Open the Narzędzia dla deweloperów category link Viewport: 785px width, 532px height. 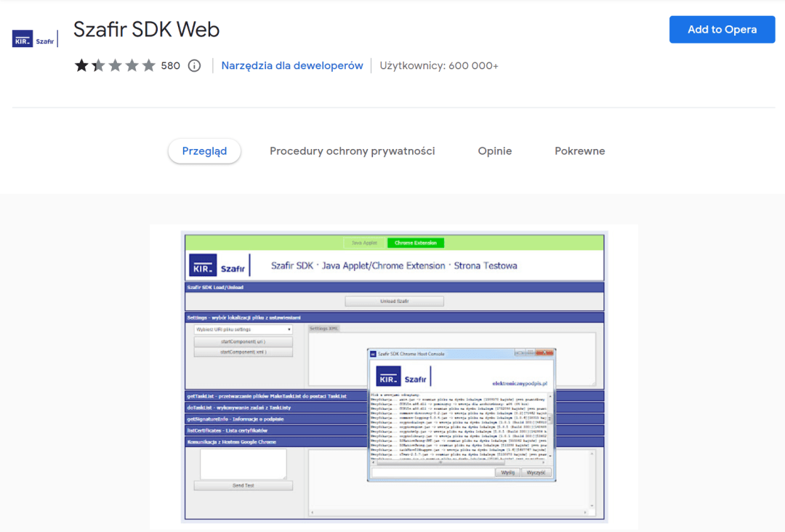click(x=292, y=65)
